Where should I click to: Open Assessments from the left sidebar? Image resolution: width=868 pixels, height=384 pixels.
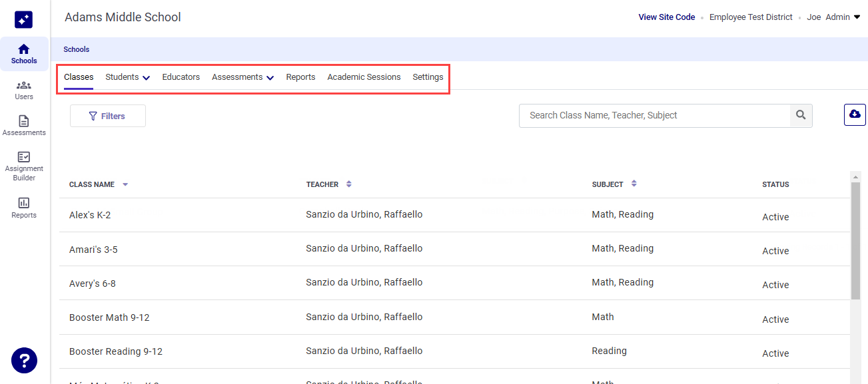[x=24, y=126]
